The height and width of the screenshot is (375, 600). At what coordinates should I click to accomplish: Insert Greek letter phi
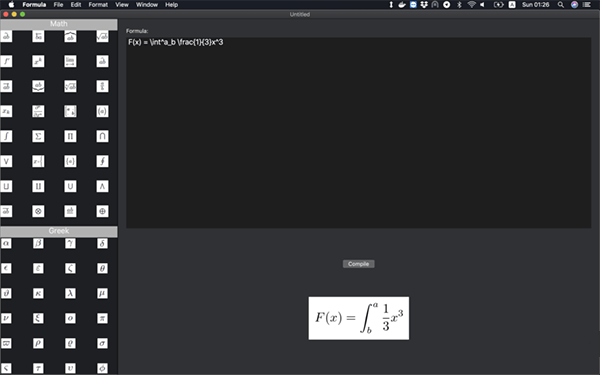(102, 368)
